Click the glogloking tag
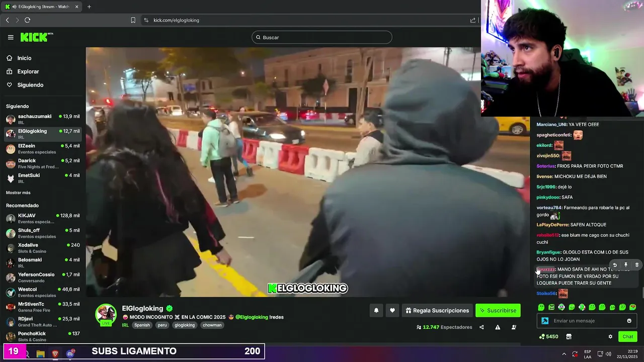 coord(185,325)
